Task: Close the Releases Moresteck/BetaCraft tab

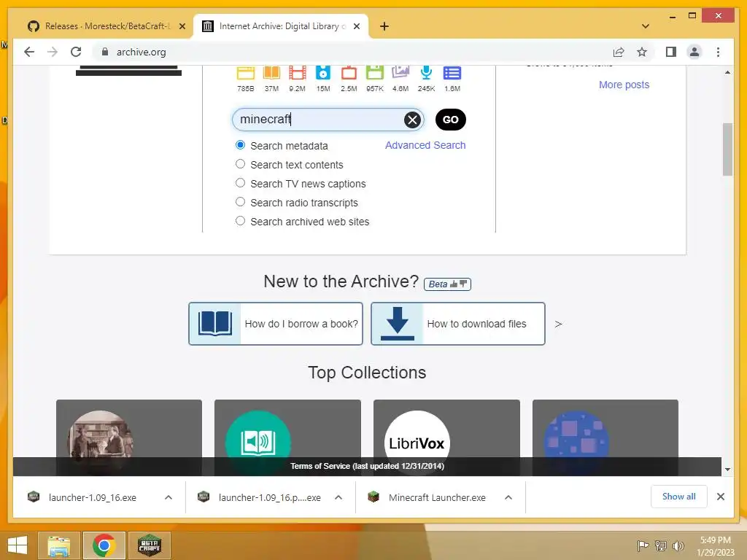Action: pos(182,26)
